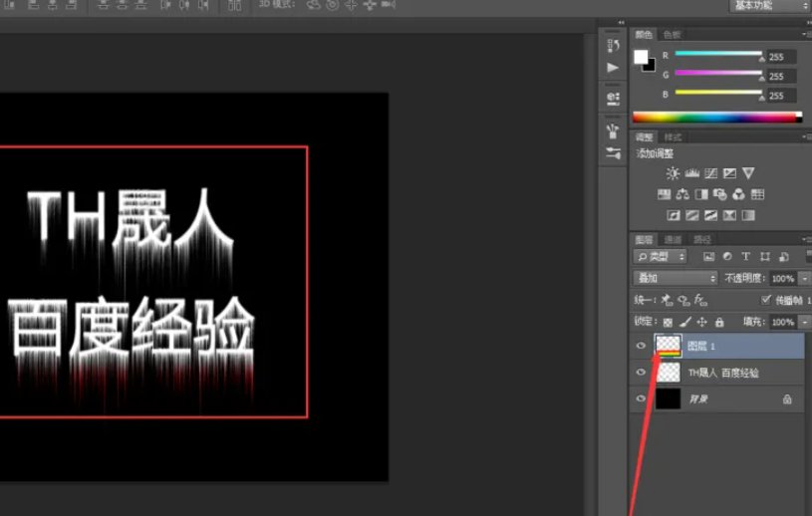Viewport: 812px width, 516px height.
Task: Add a Curves adjustment layer
Action: [710, 173]
